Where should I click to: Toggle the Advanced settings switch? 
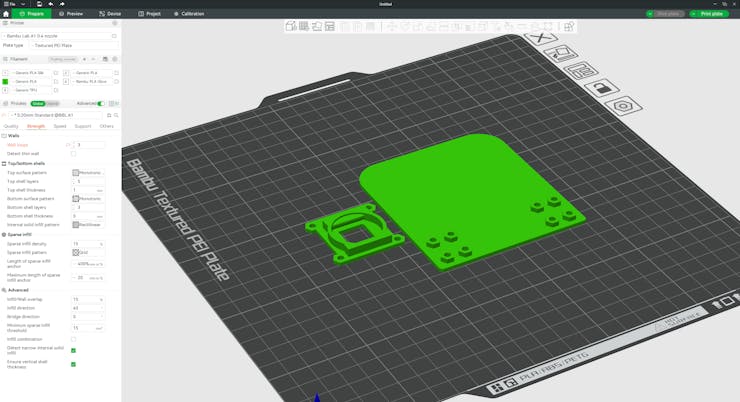(x=100, y=103)
